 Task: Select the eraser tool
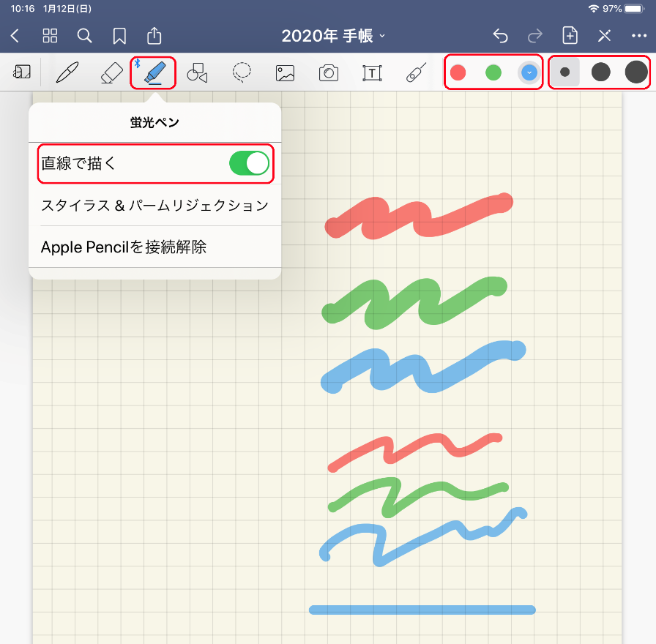(x=112, y=72)
